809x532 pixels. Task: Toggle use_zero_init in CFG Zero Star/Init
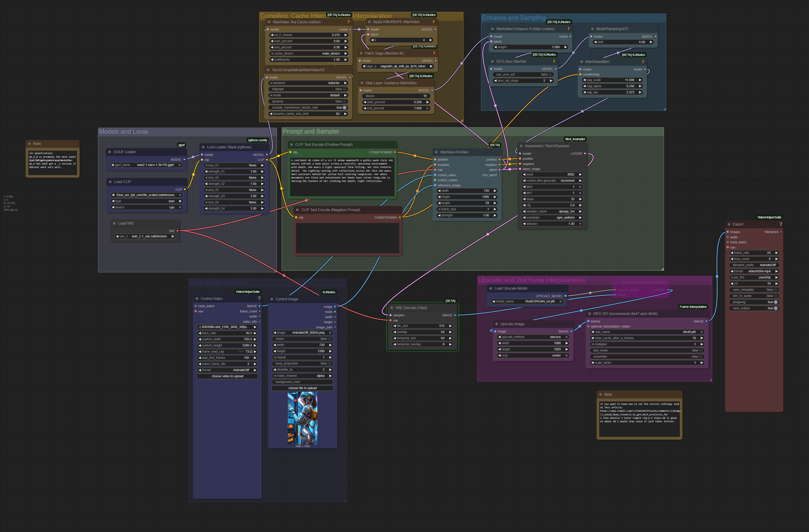pyautogui.click(x=550, y=74)
